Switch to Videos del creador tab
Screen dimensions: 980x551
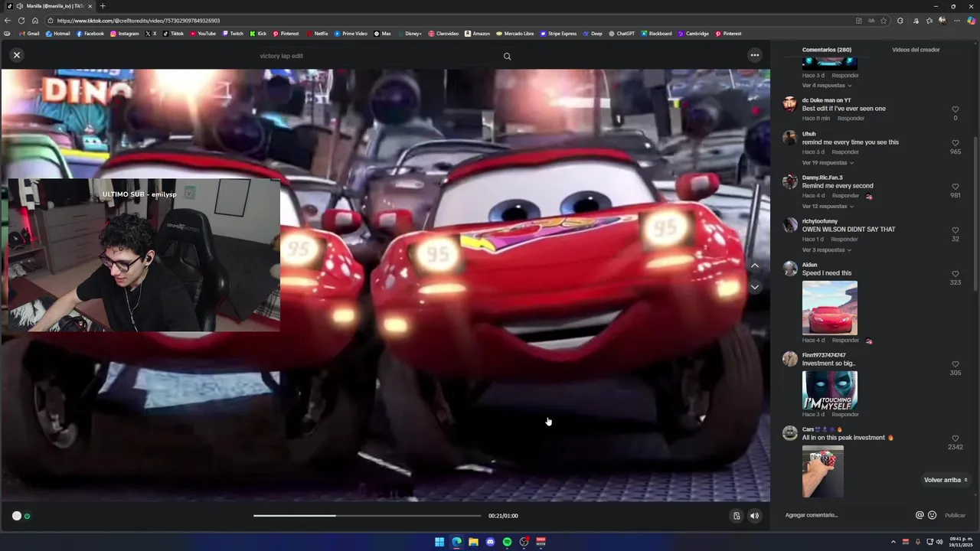tap(916, 50)
